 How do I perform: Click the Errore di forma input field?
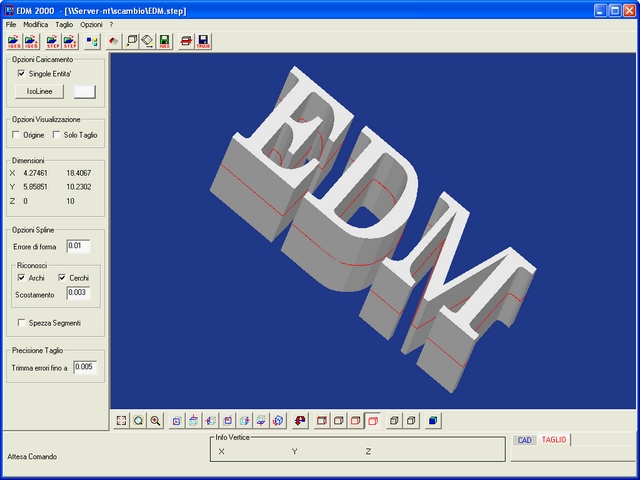coord(78,246)
